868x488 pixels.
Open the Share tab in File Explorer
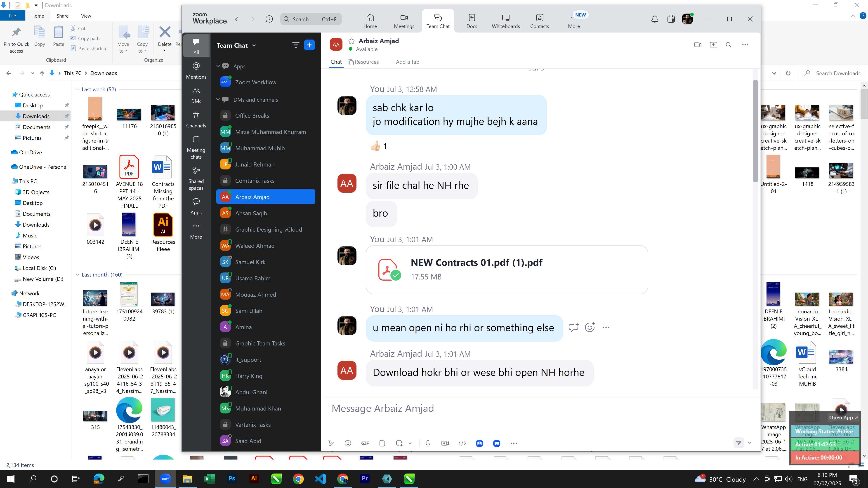coord(62,16)
